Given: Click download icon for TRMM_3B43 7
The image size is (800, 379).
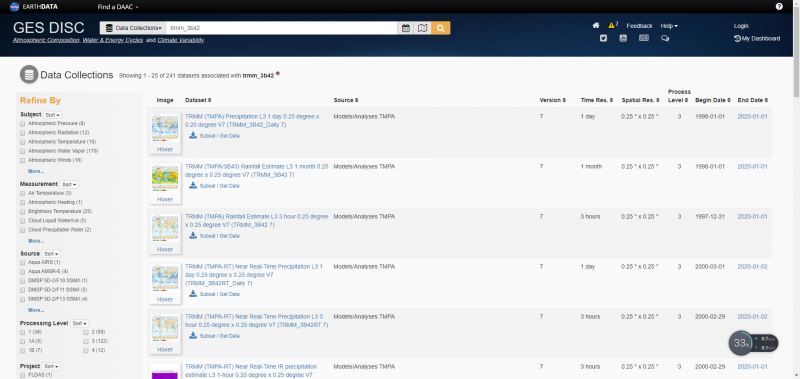Looking at the screenshot, I should 193,185.
